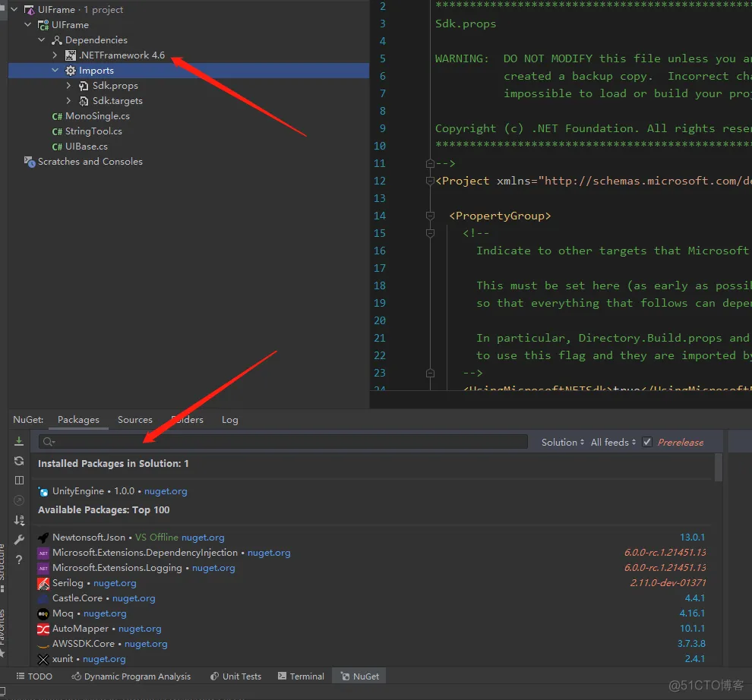Viewport: 752px width, 700px height.
Task: Click the Serilog package icon
Action: (43, 584)
